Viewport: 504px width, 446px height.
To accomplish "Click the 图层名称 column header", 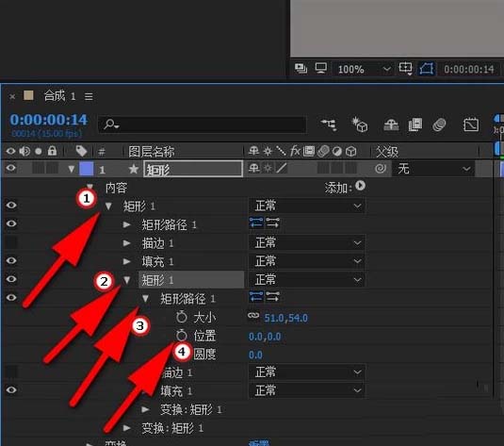I will tap(151, 152).
